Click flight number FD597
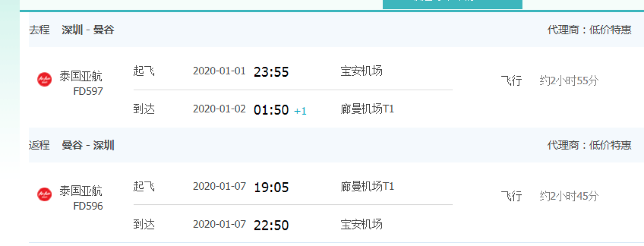644x246 pixels. click(x=88, y=91)
